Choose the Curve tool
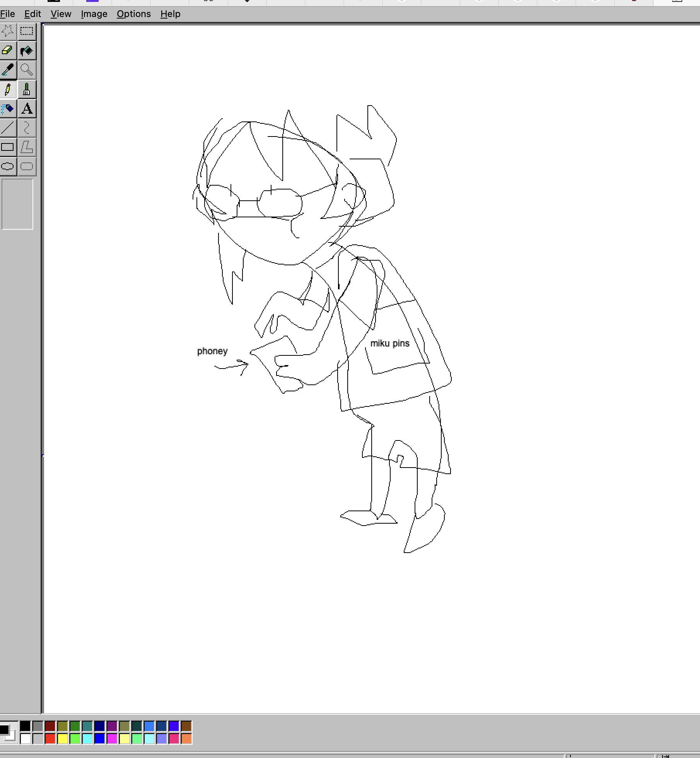700x758 pixels. [x=27, y=128]
